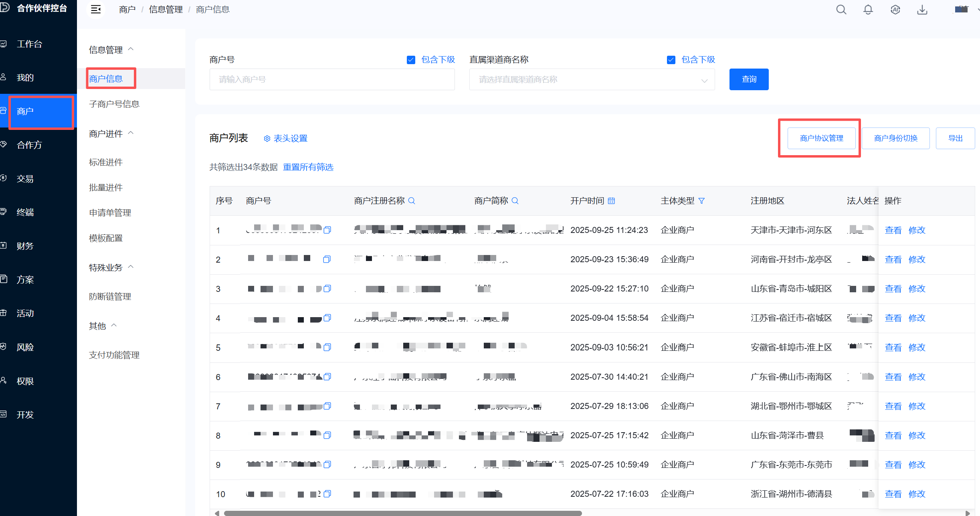This screenshot has height=516, width=980.
Task: Toggle 包含下级 checkbox for 商户号
Action: coord(411,60)
